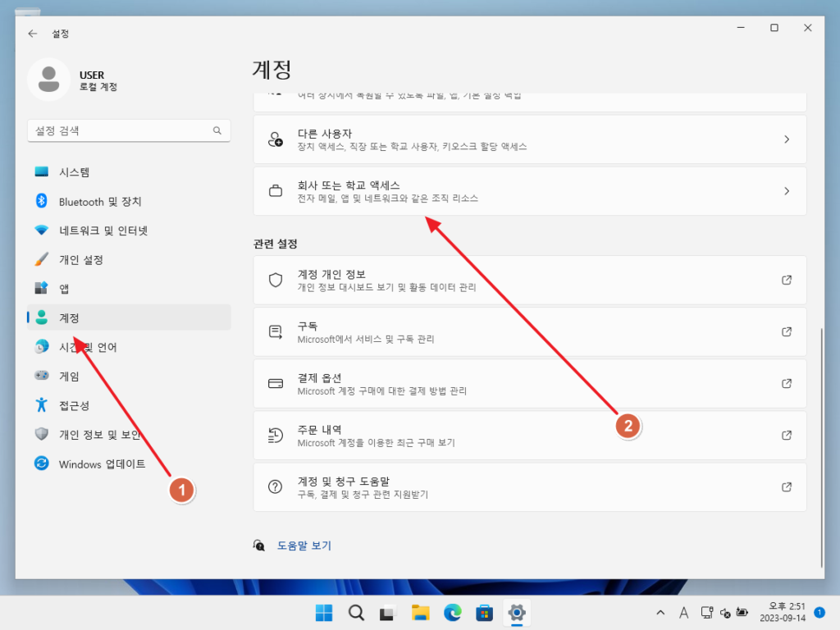The image size is (840, 630).
Task: Open 주문 내역 purchase history
Action: pyautogui.click(x=529, y=435)
